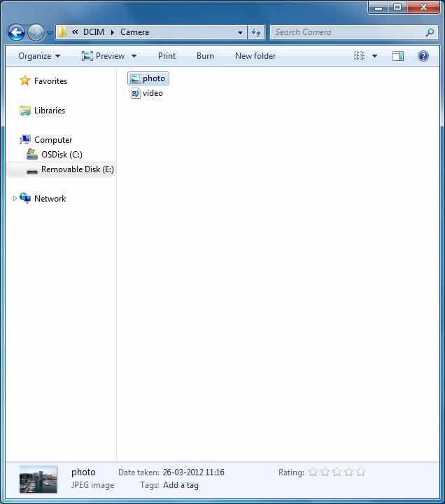Set rating to five stars
The image size is (445, 504).
[361, 472]
